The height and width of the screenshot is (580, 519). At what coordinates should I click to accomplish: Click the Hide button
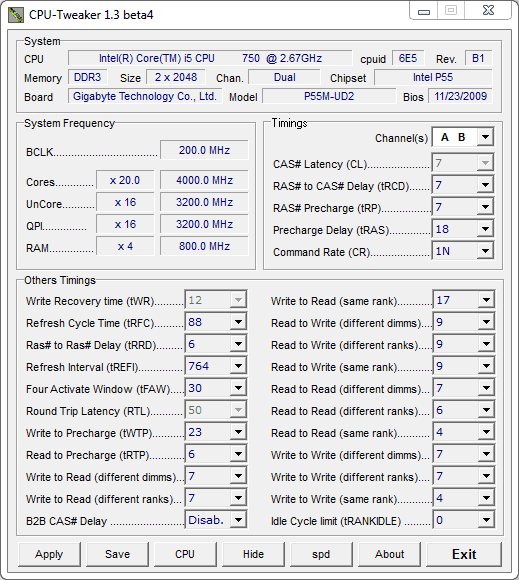coord(253,554)
